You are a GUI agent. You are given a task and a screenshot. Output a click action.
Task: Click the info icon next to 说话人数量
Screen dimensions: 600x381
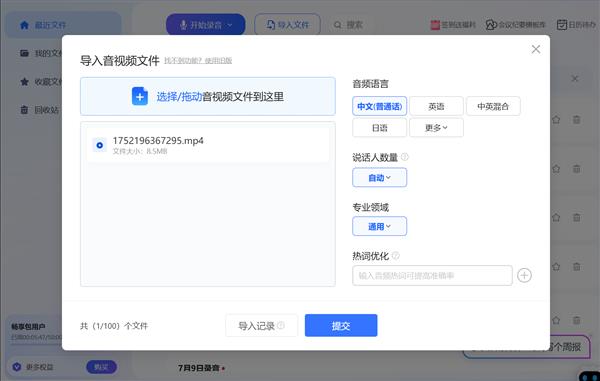[x=404, y=157]
